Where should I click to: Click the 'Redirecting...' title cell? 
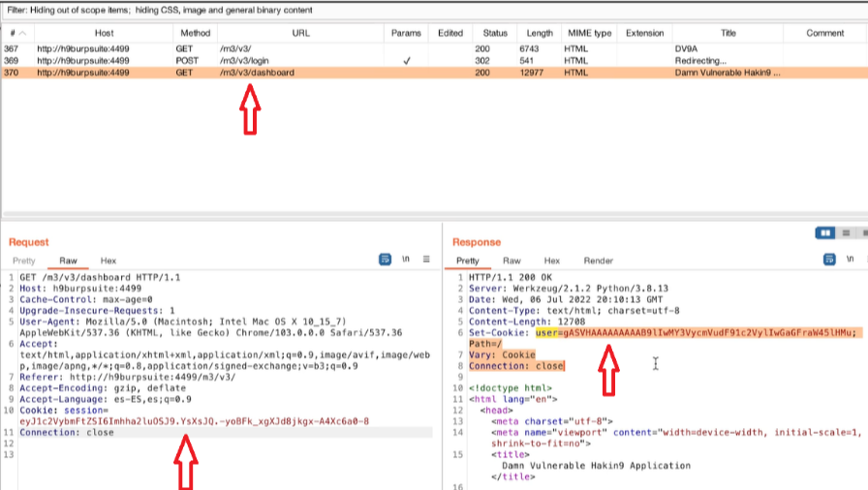[700, 61]
